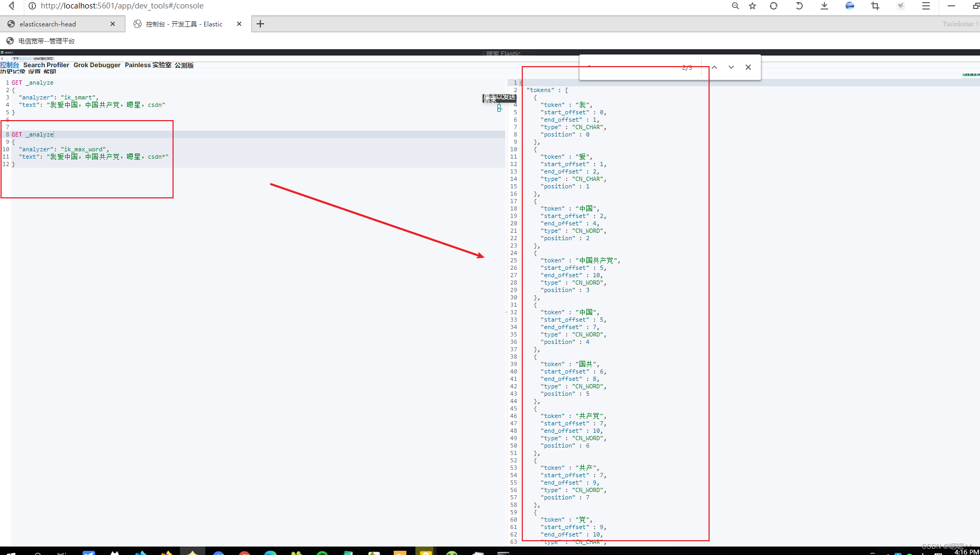Click the token "共产党" value in output
Screen dimensions: 980x555
point(589,416)
